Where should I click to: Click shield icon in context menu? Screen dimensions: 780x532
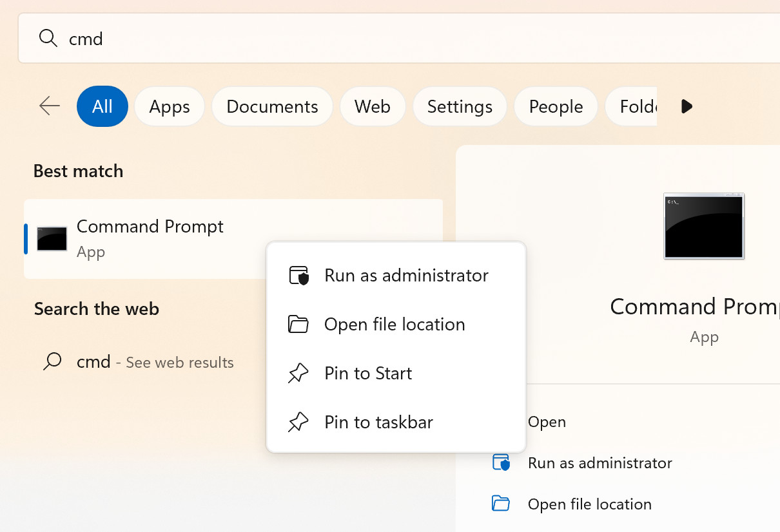coord(298,276)
